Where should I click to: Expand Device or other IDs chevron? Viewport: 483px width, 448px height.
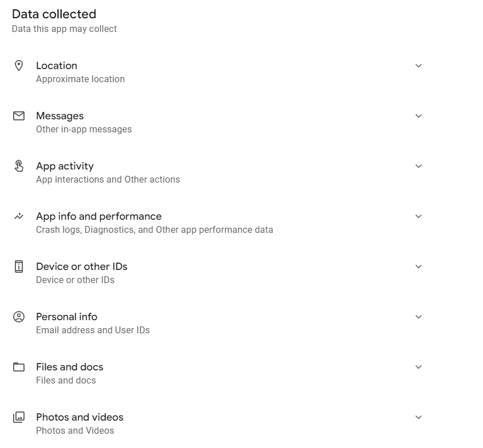418,267
